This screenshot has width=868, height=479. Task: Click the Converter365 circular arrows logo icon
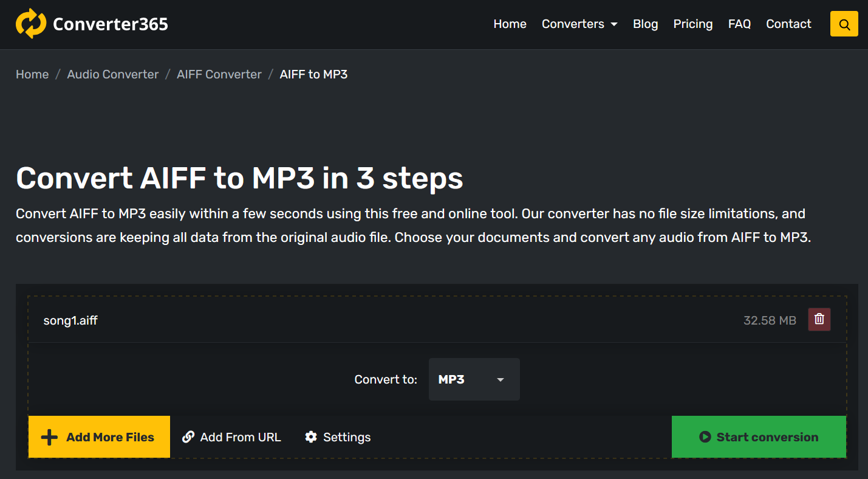(30, 24)
